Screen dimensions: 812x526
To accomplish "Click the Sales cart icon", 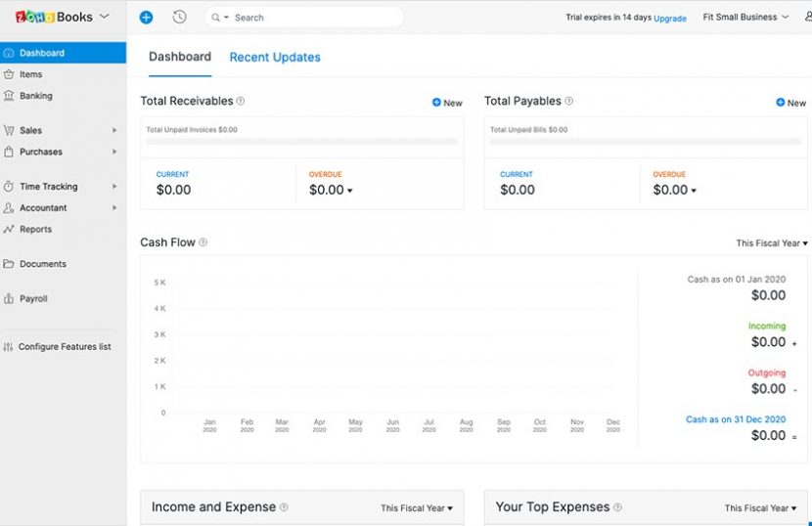I will click(9, 130).
